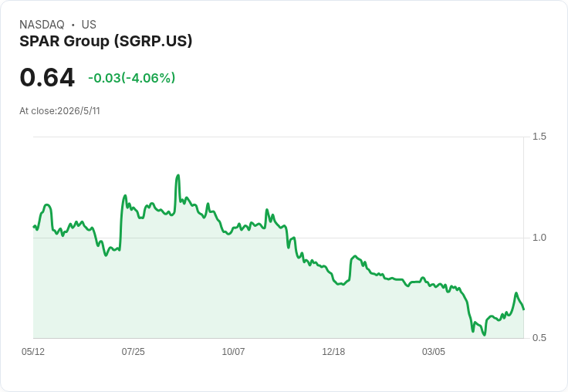Screen dimensions: 568x392
Task: Click the US market label
Action: (x=89, y=25)
